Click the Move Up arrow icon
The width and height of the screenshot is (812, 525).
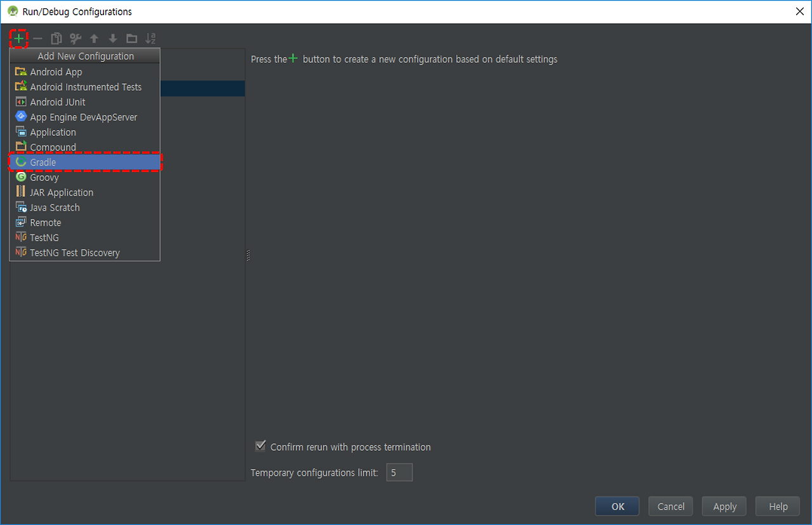[94, 39]
